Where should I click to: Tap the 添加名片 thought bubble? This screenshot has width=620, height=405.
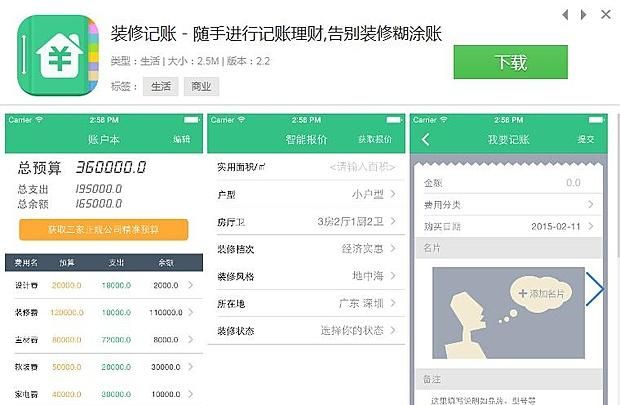[x=541, y=293]
